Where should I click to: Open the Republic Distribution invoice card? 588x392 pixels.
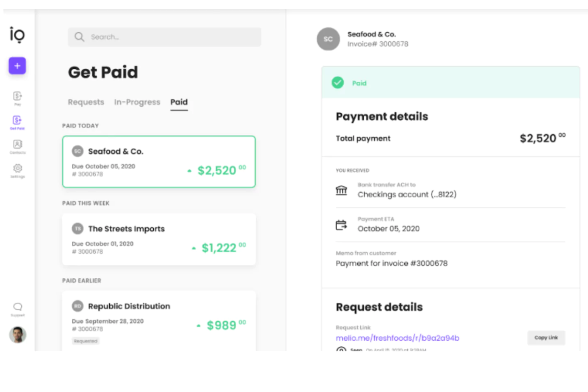(159, 321)
